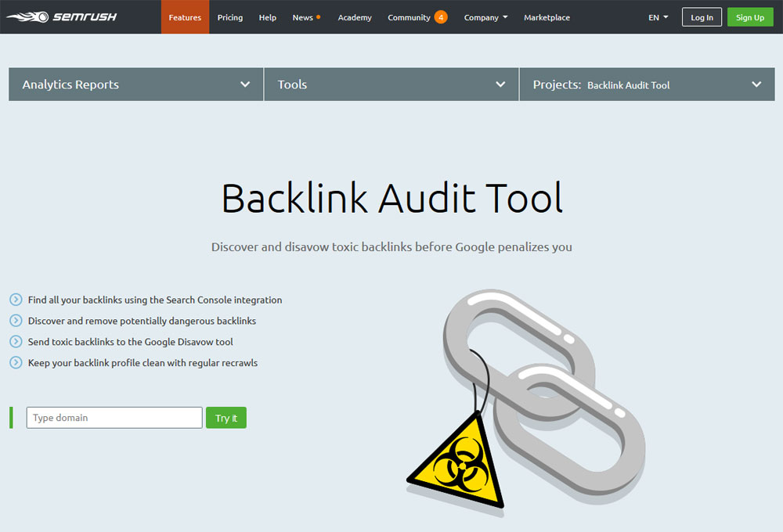Click the arrow bullet beside Send toxic backlinks

(16, 341)
